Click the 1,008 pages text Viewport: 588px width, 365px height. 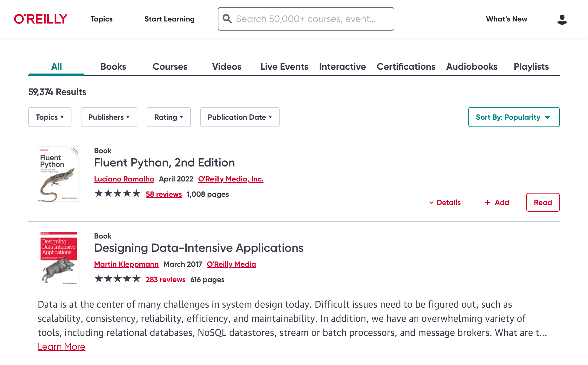(208, 194)
